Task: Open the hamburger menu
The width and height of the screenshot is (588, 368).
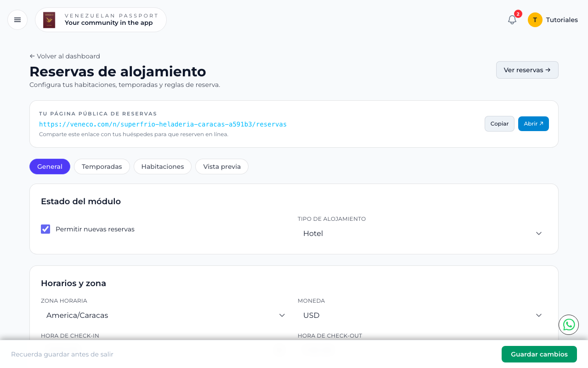Action: point(17,20)
